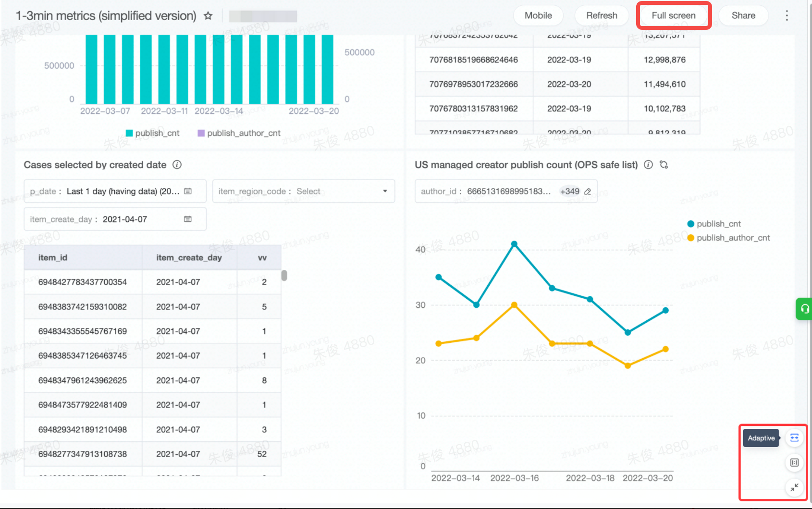Select item_id 6948383742159310082
Screen dimensions: 812x509
pos(83,307)
